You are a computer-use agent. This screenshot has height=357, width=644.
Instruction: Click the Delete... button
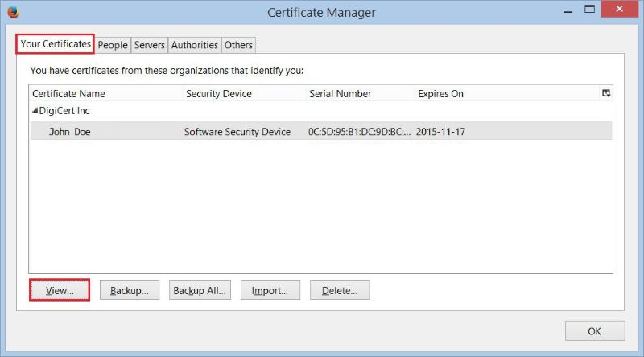point(340,290)
